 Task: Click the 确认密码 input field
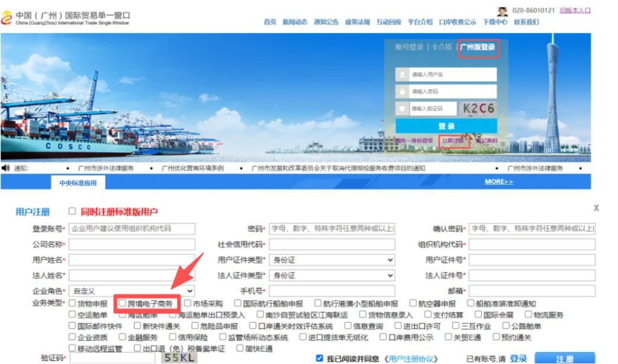point(532,229)
